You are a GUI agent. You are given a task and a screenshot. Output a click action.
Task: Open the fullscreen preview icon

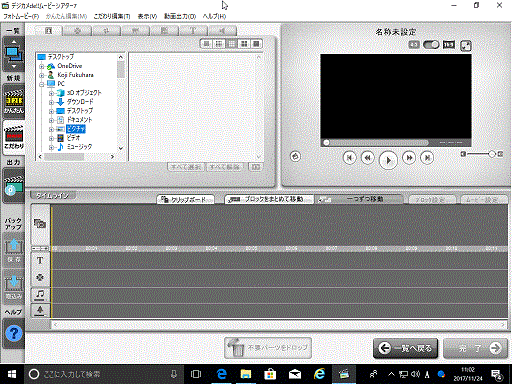click(466, 45)
